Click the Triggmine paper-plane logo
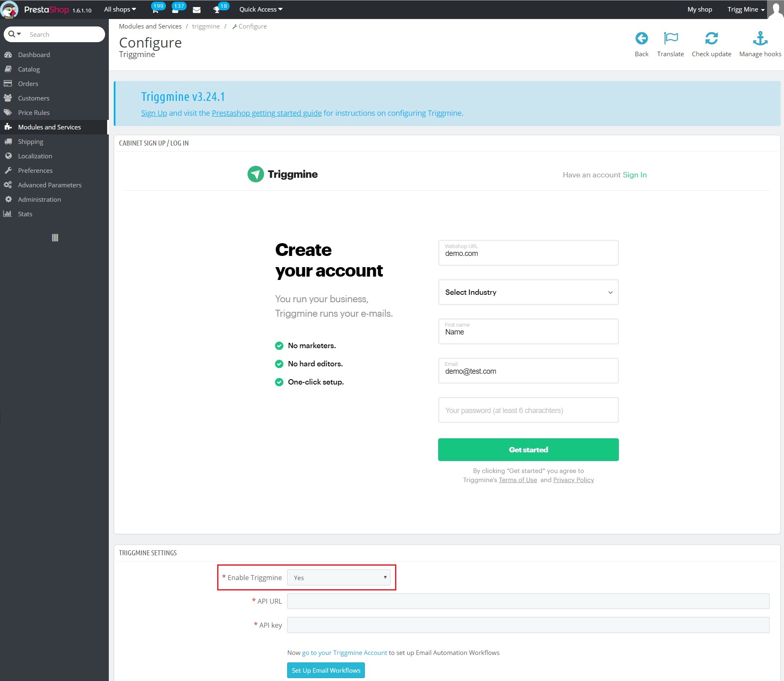Image resolution: width=784 pixels, height=681 pixels. [x=256, y=174]
